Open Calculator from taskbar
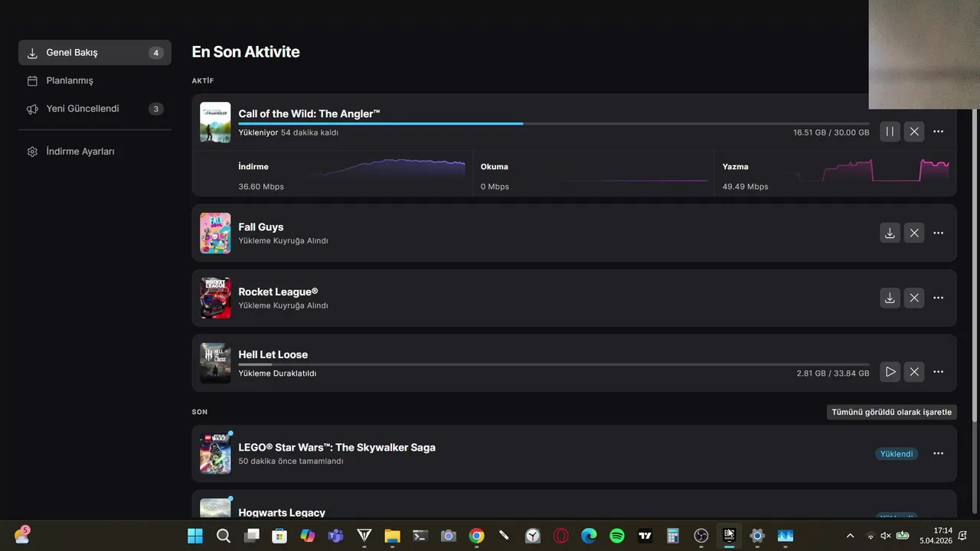 click(673, 536)
